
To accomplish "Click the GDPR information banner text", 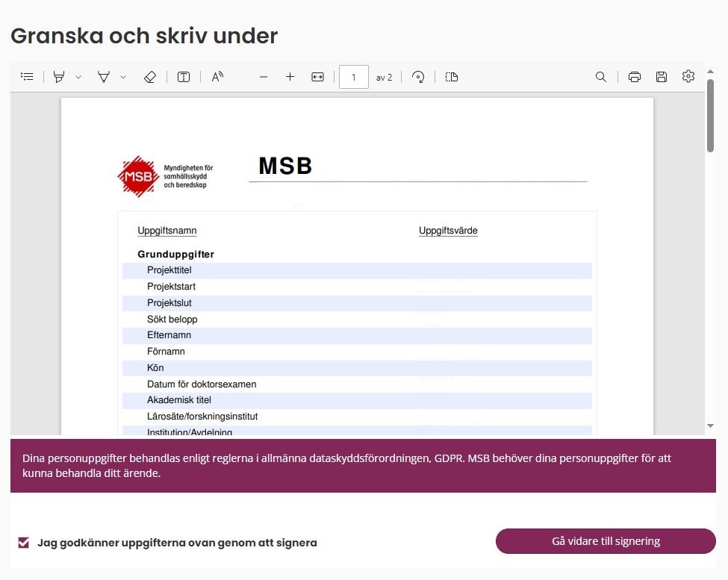I will (x=346, y=465).
